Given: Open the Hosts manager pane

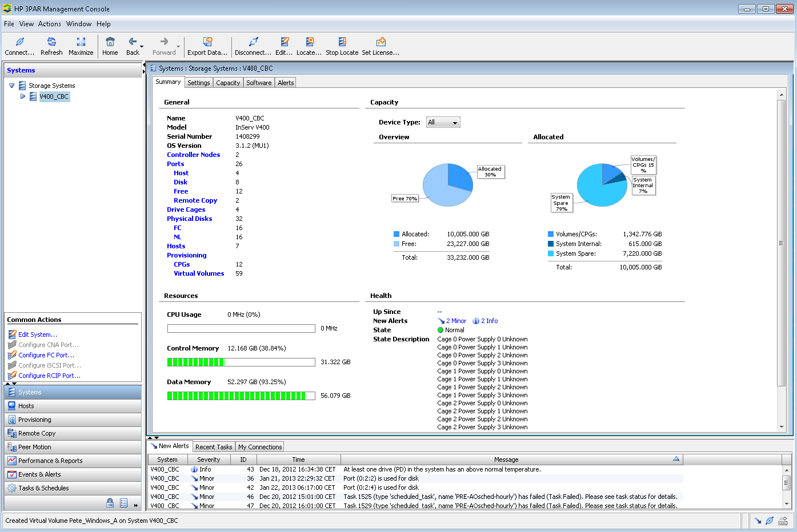Looking at the screenshot, I should (x=73, y=406).
